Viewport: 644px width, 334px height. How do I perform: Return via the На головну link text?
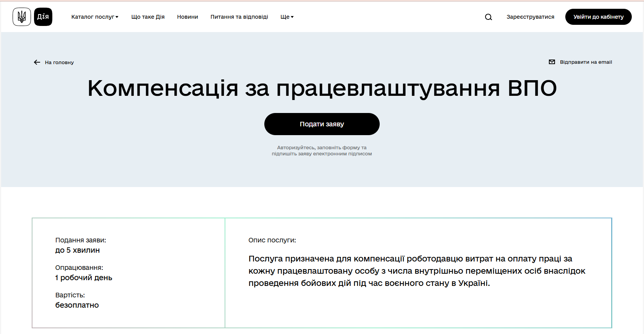(x=59, y=62)
